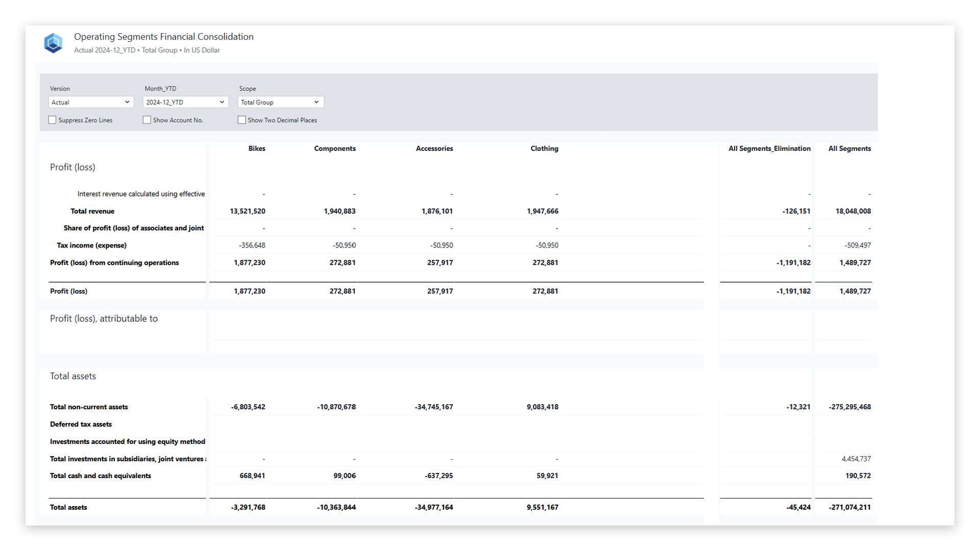Enable the Suppress Zero Lines checkbox

pos(52,120)
